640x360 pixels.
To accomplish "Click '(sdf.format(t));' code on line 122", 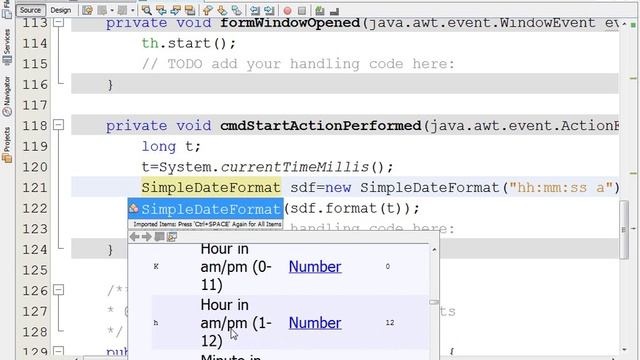I will [x=352, y=209].
